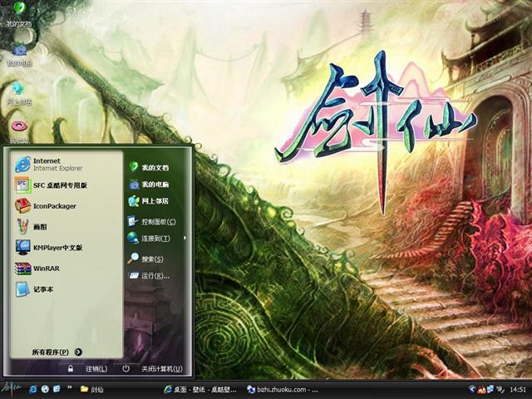Screen dimensions: 532x399
Task: Open 记事本 (Notepad) in Start menu
Action: [x=66, y=289]
